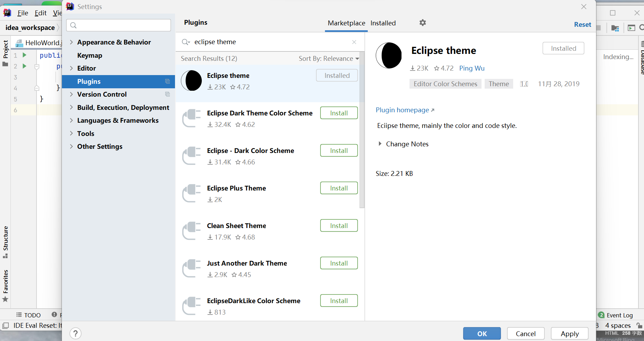Install Eclipse Plus Theme plugin
Screen dimensions: 644x341
click(339, 188)
